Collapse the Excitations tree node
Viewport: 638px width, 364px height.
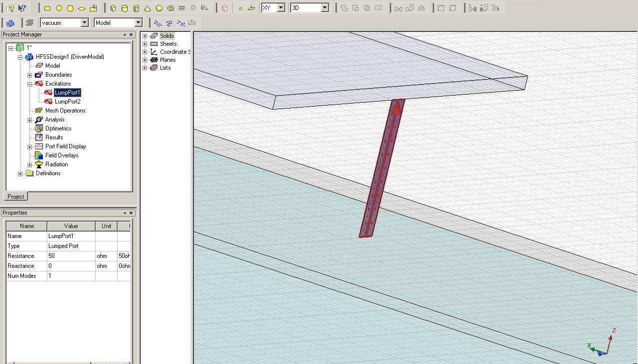click(29, 84)
